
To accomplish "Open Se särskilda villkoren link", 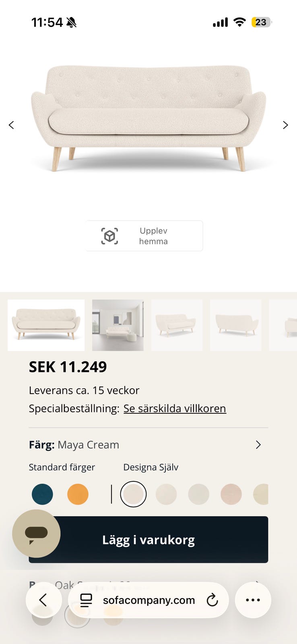I will (175, 409).
